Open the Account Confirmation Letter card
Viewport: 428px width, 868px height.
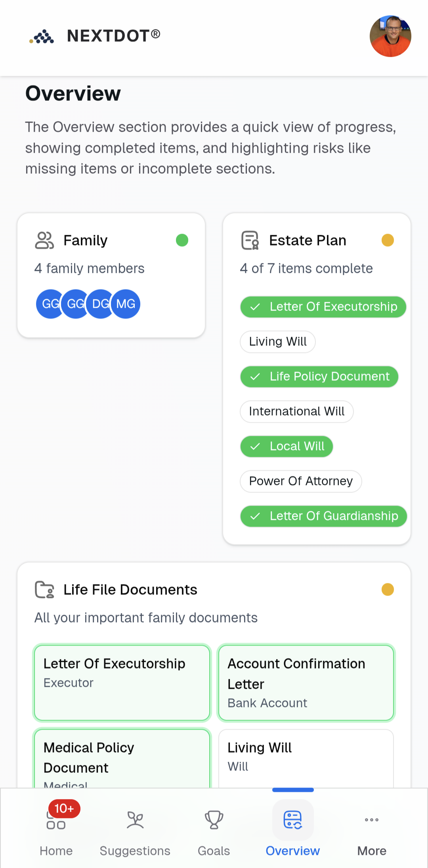(306, 683)
